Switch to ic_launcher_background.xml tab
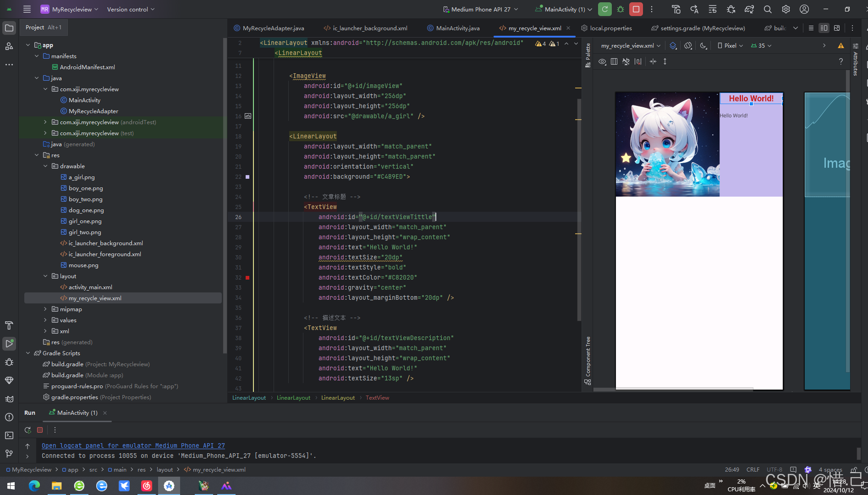Screen dimensions: 868x495 click(x=366, y=28)
